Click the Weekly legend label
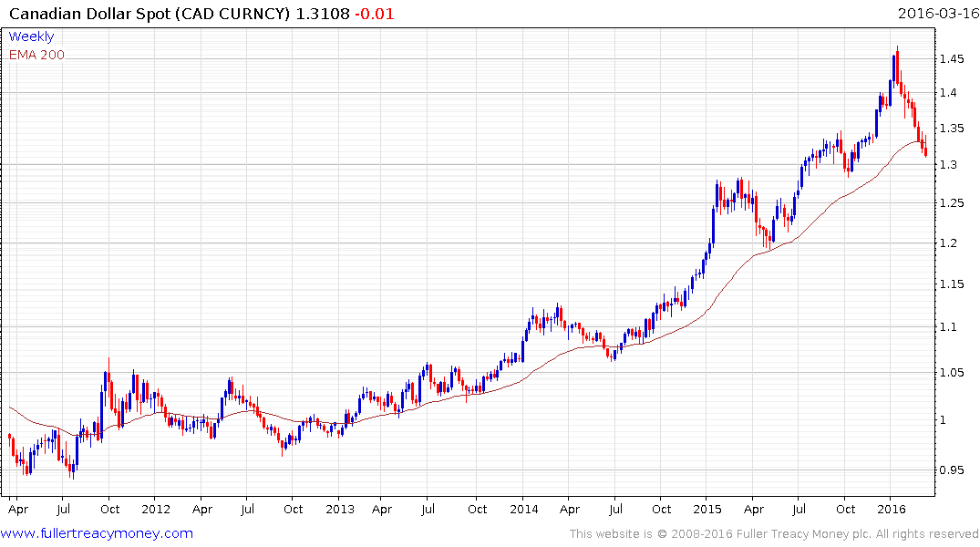This screenshot has width=980, height=547. [x=31, y=36]
